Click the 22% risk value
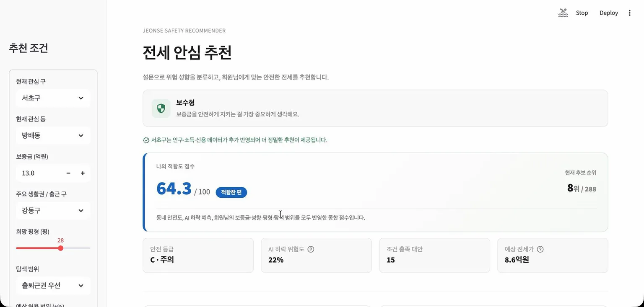 click(276, 260)
